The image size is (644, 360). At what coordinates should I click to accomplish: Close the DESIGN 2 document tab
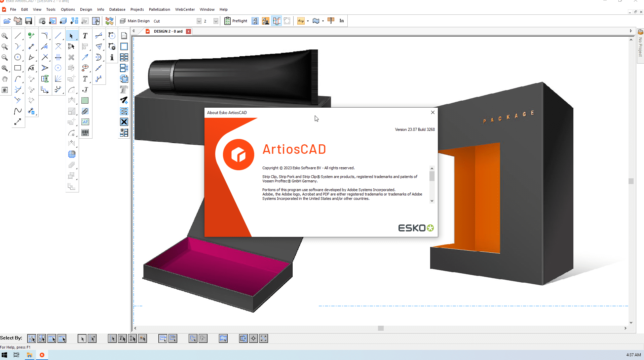[x=188, y=31]
